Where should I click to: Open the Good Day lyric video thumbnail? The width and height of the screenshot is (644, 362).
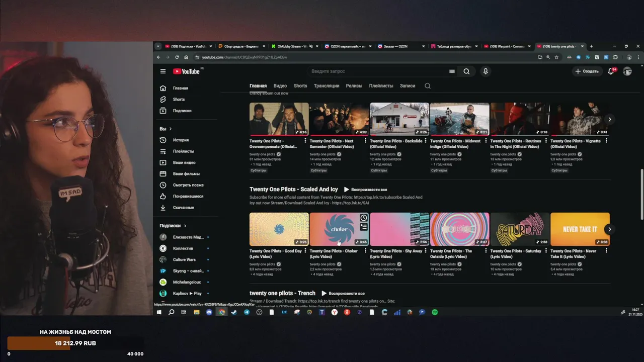(279, 229)
